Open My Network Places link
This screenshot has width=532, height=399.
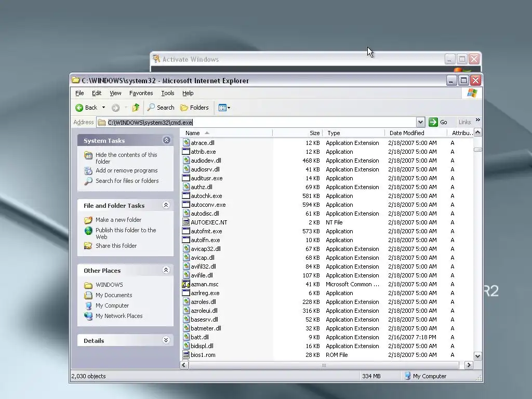coord(119,316)
